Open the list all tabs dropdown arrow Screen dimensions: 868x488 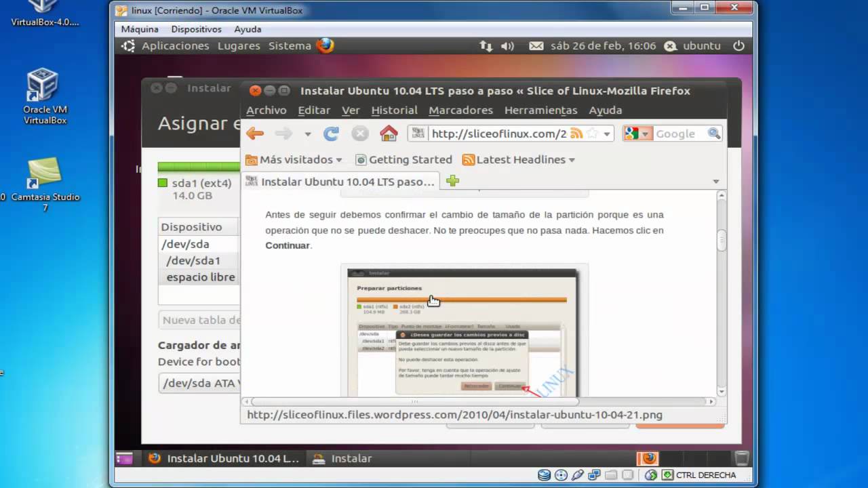[716, 182]
